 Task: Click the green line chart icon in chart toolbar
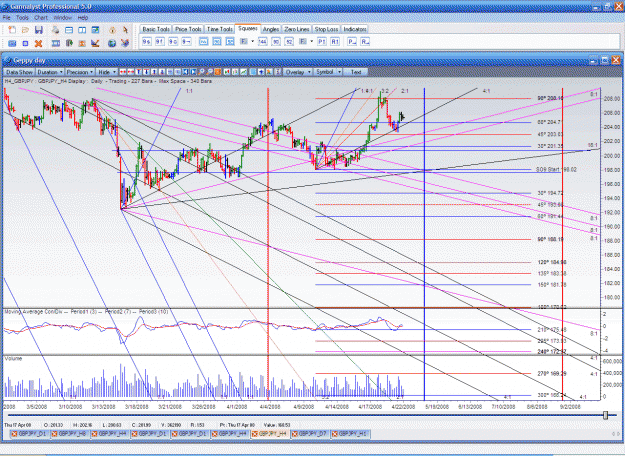click(x=243, y=72)
